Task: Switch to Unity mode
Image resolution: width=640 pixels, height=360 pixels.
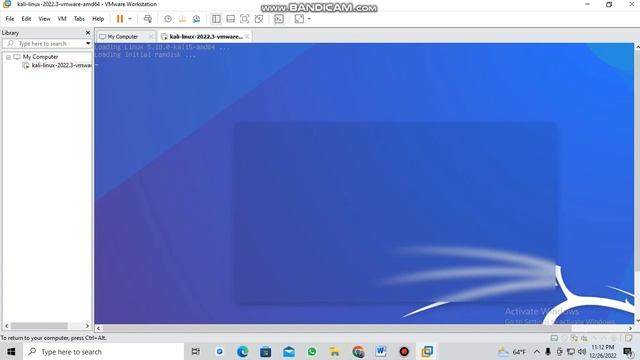Action: click(x=259, y=19)
